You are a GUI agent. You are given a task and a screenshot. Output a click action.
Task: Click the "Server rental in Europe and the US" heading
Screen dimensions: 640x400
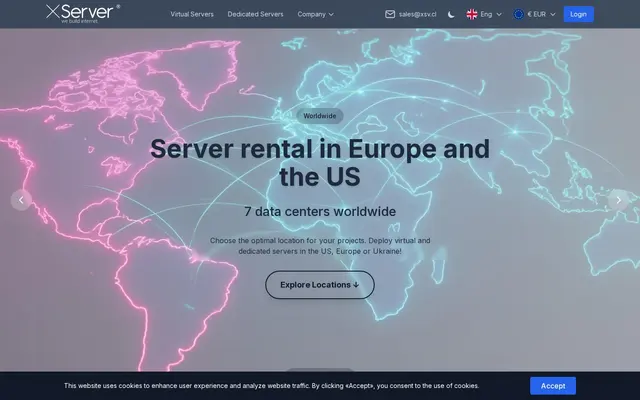coord(320,162)
